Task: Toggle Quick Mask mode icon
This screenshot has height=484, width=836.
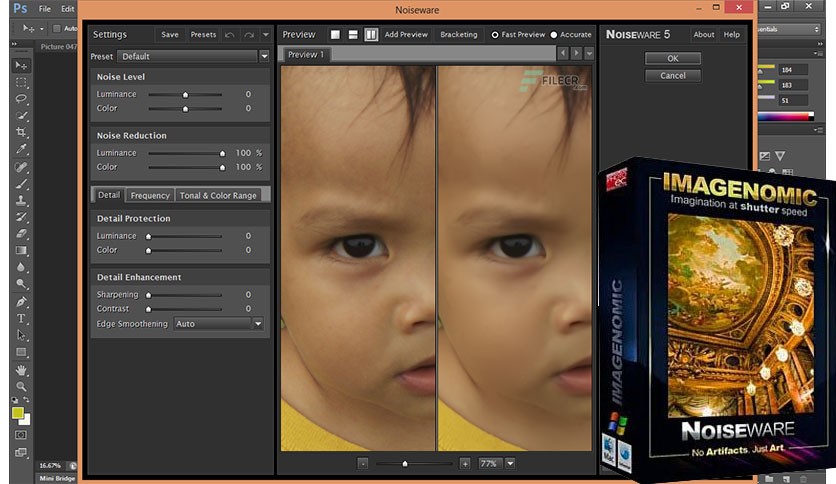Action: pyautogui.click(x=21, y=435)
